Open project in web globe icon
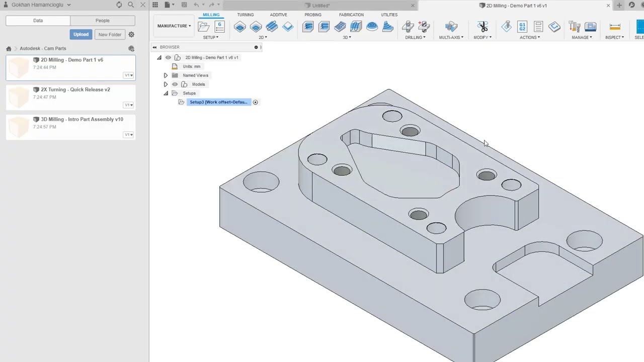644x362 pixels. pyautogui.click(x=131, y=49)
